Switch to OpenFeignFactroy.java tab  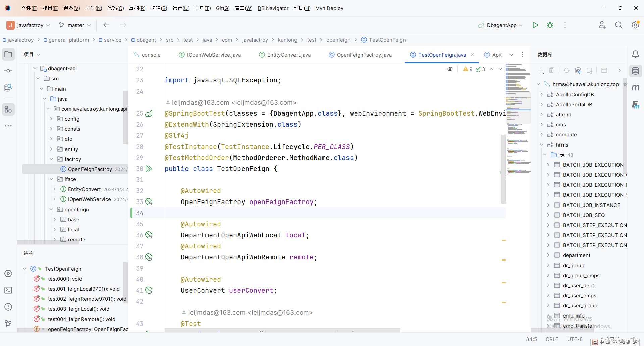pyautogui.click(x=364, y=55)
